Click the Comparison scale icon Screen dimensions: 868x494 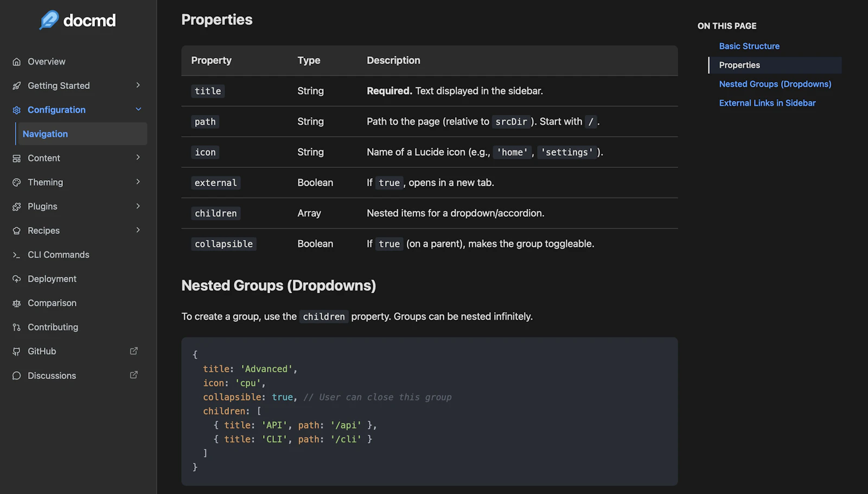[x=17, y=303]
